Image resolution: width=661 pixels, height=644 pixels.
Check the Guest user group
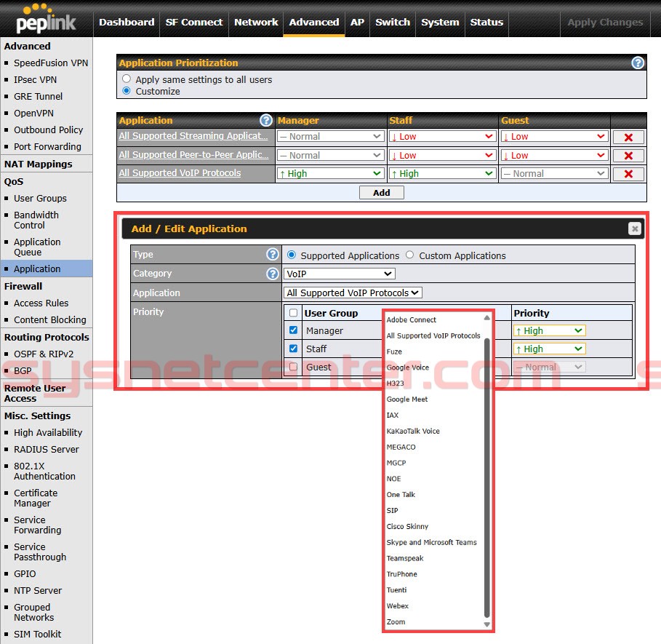click(x=293, y=367)
